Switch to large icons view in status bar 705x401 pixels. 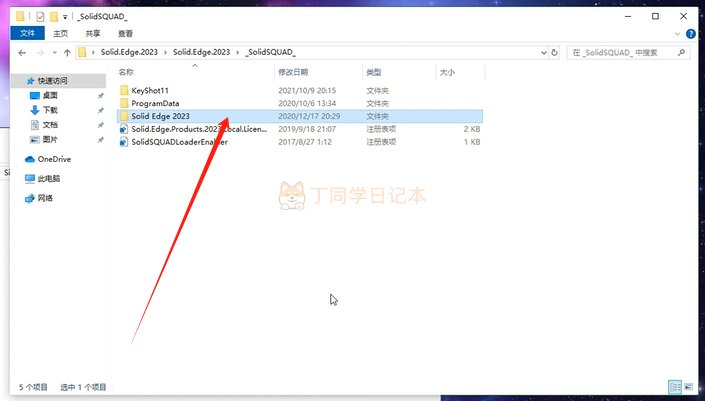[x=688, y=387]
